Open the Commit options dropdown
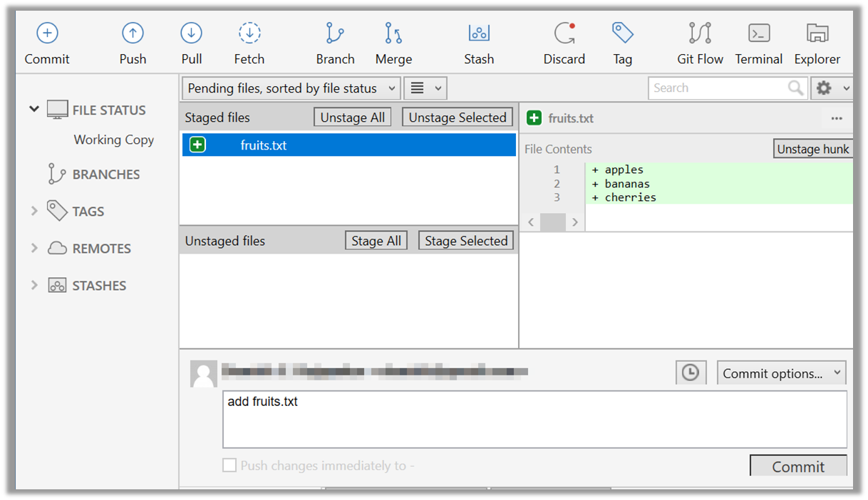The image size is (868, 500). pos(781,373)
